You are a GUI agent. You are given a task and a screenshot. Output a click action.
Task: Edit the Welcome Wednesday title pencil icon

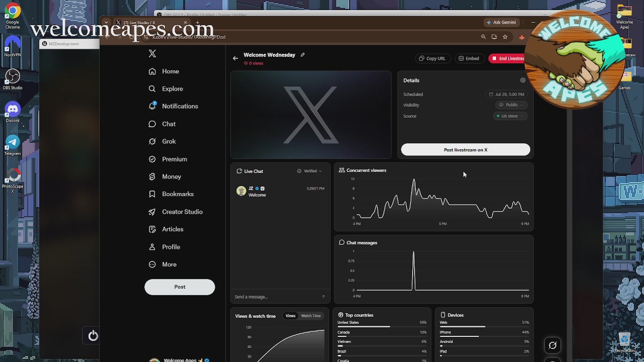pyautogui.click(x=302, y=55)
